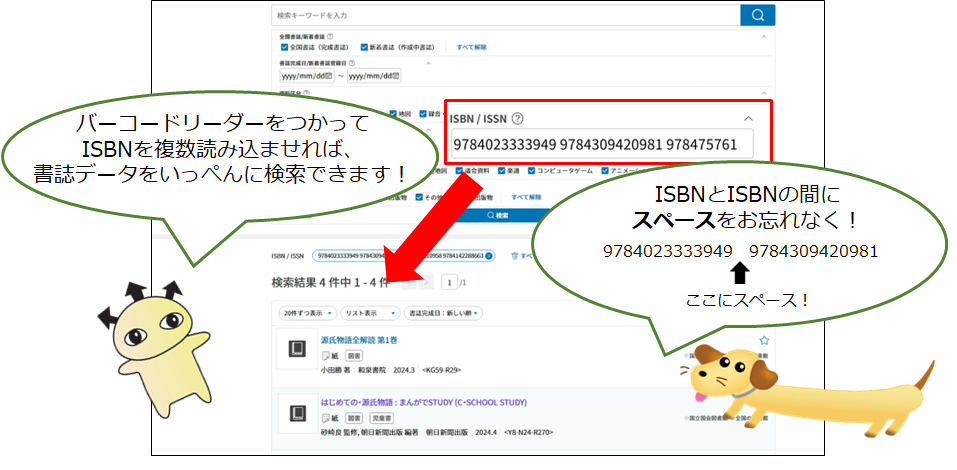Toggle 新着書誌（作成中書誌） checkbox
This screenshot has height=470, width=957.
tap(364, 47)
